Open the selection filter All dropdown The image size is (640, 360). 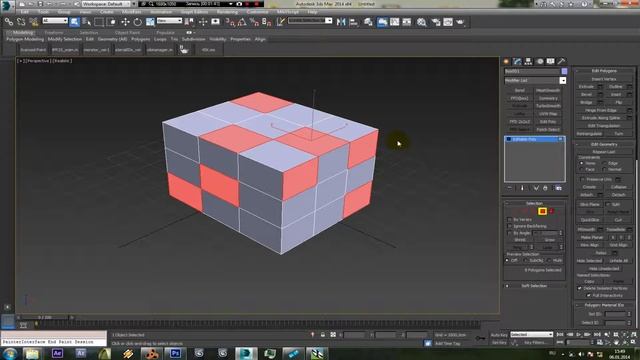(55, 20)
